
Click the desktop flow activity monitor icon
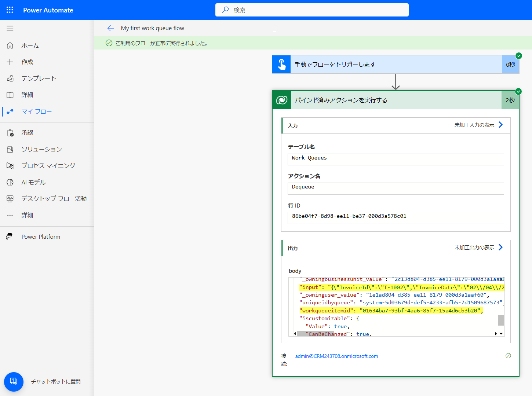(x=10, y=199)
